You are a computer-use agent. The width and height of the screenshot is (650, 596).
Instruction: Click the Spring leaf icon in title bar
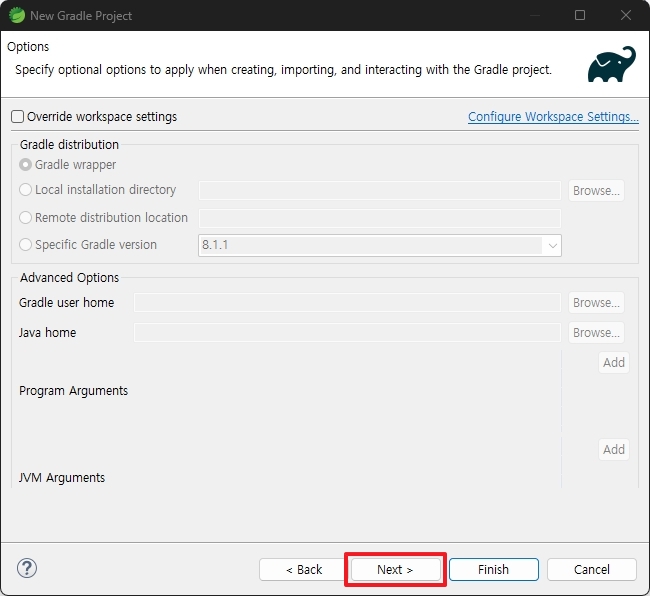click(x=17, y=15)
